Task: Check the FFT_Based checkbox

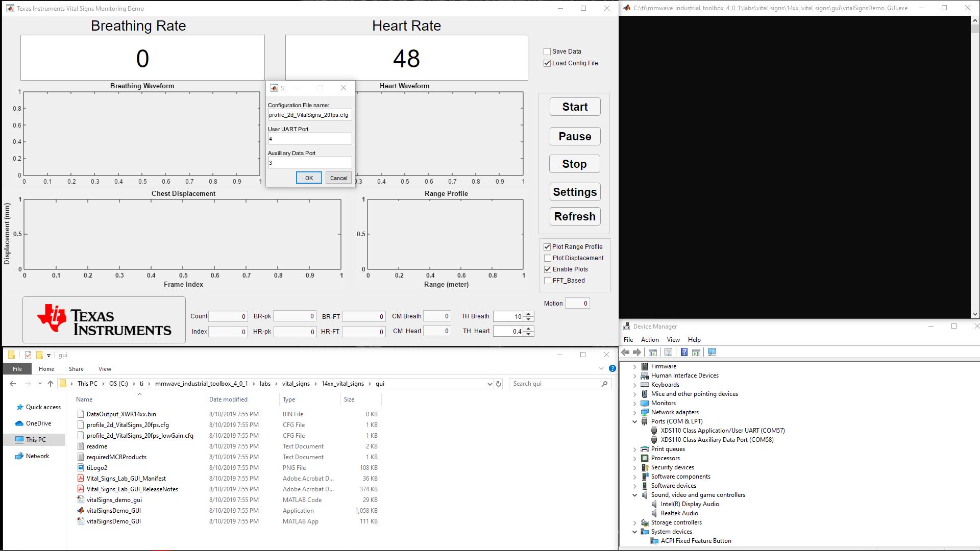Action: (548, 281)
